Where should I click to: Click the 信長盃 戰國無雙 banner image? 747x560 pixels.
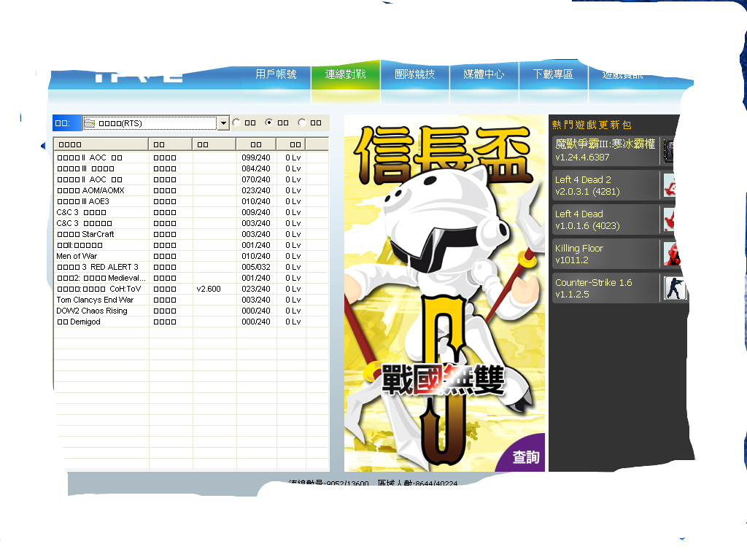point(444,293)
